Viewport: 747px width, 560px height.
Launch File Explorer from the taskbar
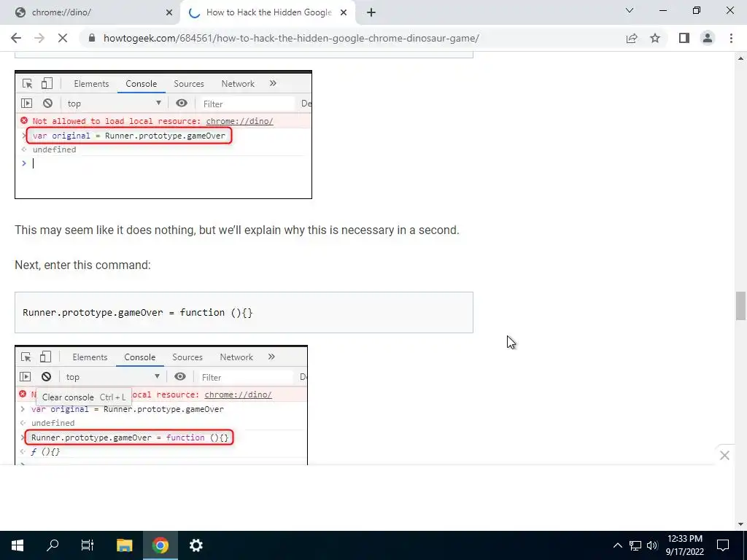(x=124, y=545)
